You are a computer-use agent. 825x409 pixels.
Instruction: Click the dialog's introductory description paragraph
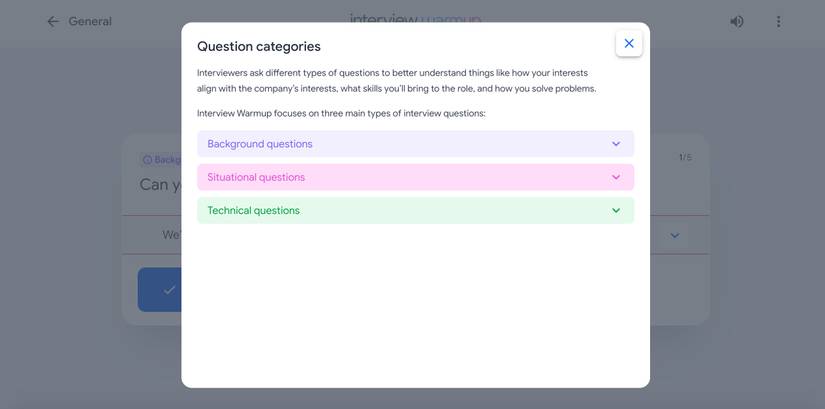pyautogui.click(x=396, y=81)
